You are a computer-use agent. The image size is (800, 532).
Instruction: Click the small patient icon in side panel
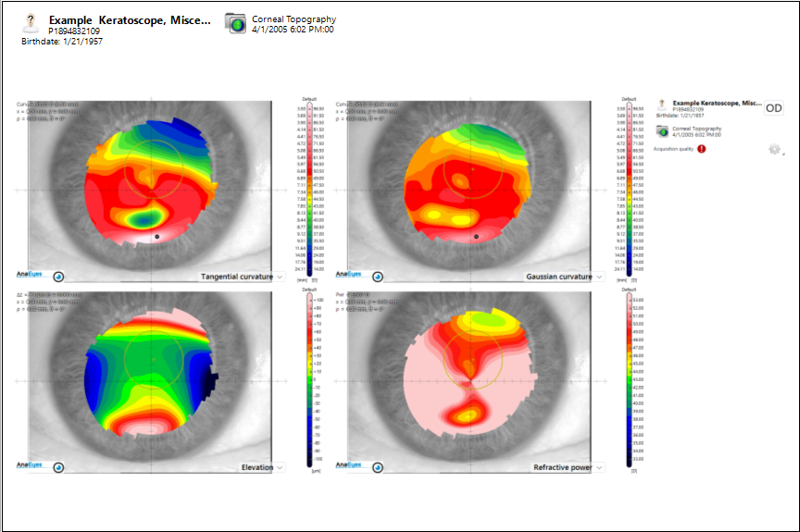[x=662, y=105]
